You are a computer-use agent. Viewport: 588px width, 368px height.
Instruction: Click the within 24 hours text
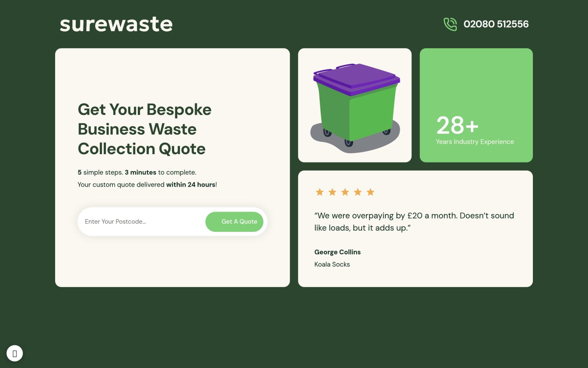(191, 185)
